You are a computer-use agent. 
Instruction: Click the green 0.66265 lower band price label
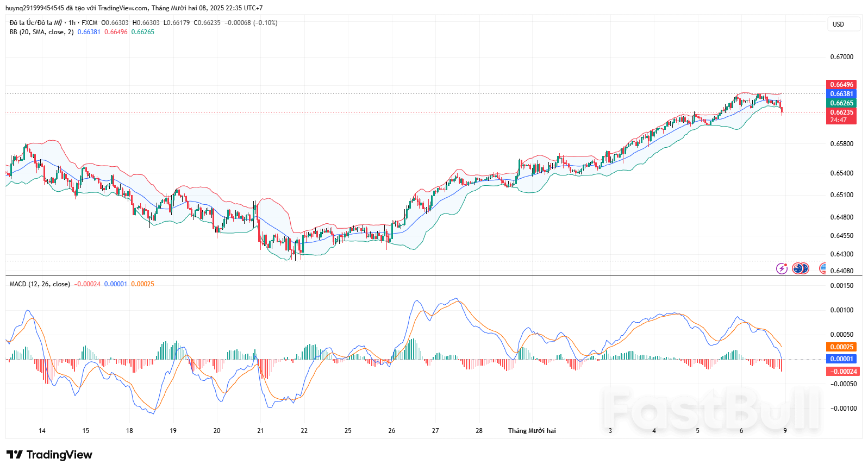[841, 103]
